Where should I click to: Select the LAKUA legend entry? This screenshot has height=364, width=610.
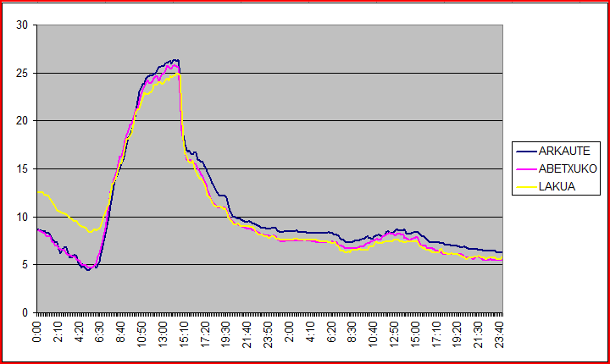(x=546, y=187)
